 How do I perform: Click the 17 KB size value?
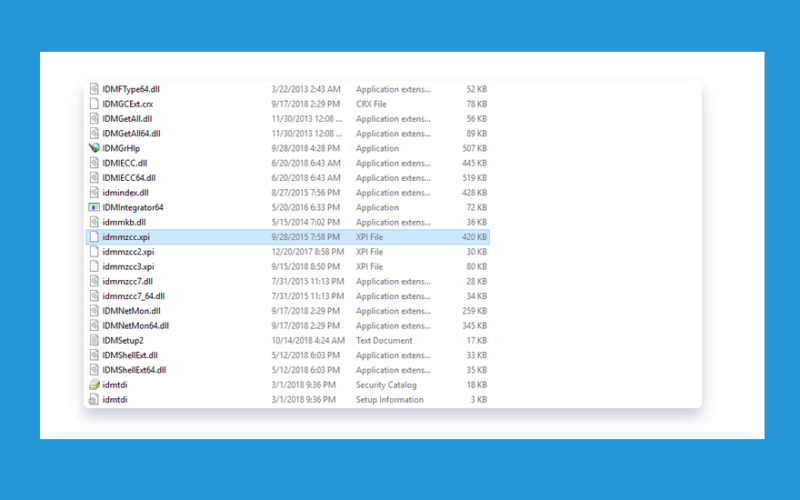coord(477,341)
